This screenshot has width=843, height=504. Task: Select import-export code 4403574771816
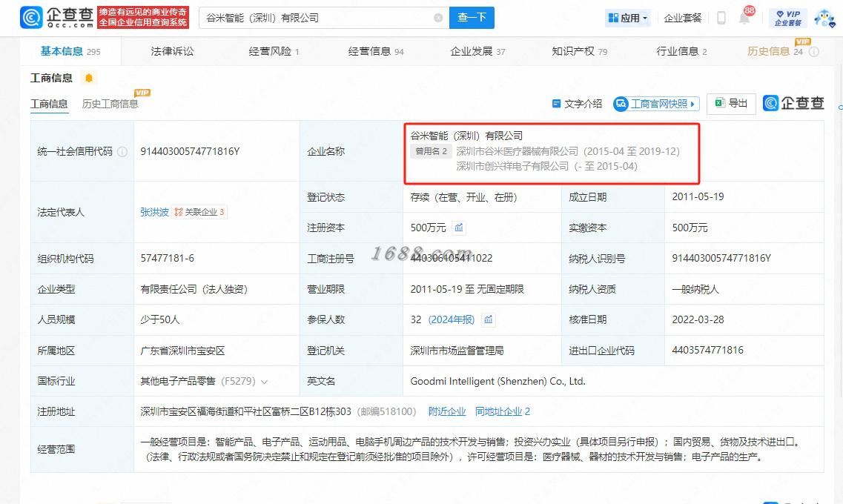[707, 351]
